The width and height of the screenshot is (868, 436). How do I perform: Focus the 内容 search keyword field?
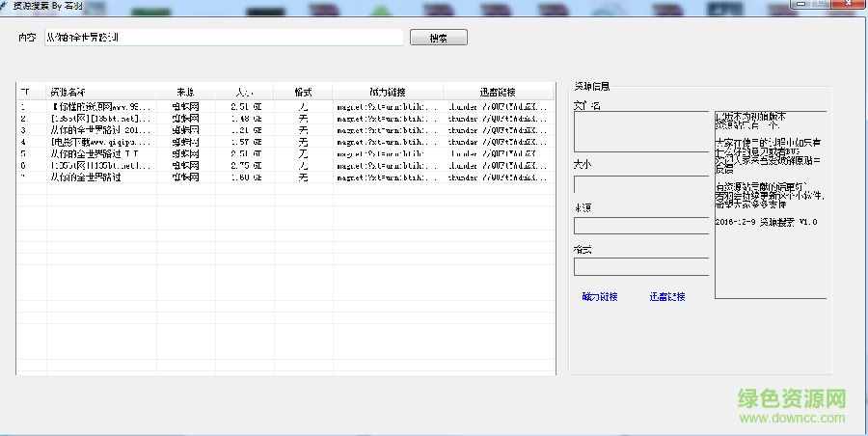coord(224,37)
